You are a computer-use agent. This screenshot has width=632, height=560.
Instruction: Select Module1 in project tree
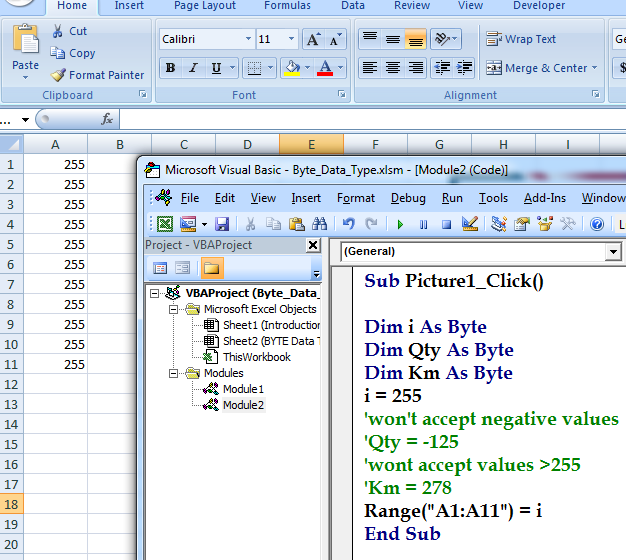243,389
